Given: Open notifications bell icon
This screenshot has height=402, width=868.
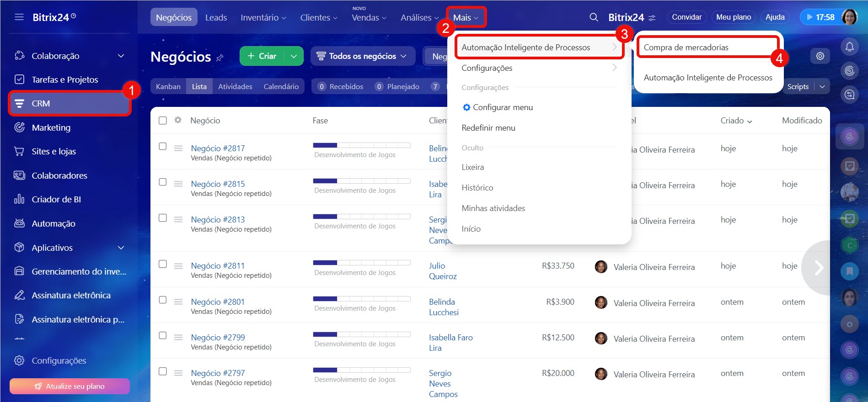Looking at the screenshot, I should click(x=849, y=47).
